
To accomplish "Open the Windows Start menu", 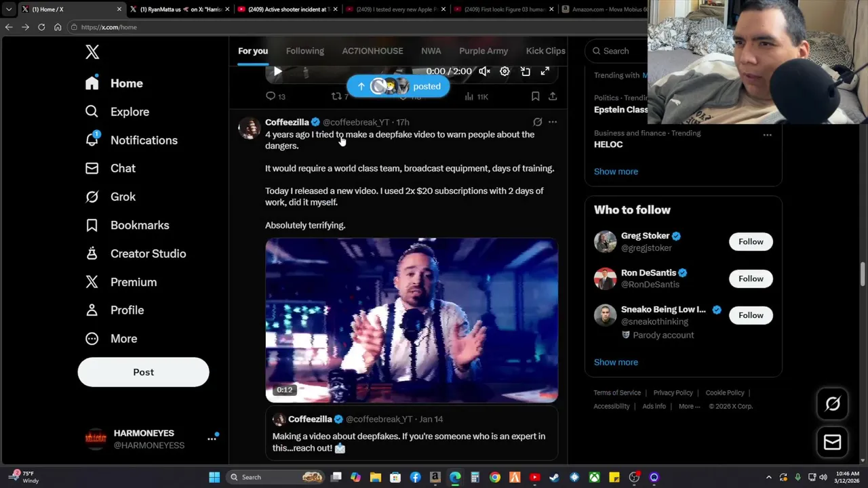I will point(214,477).
